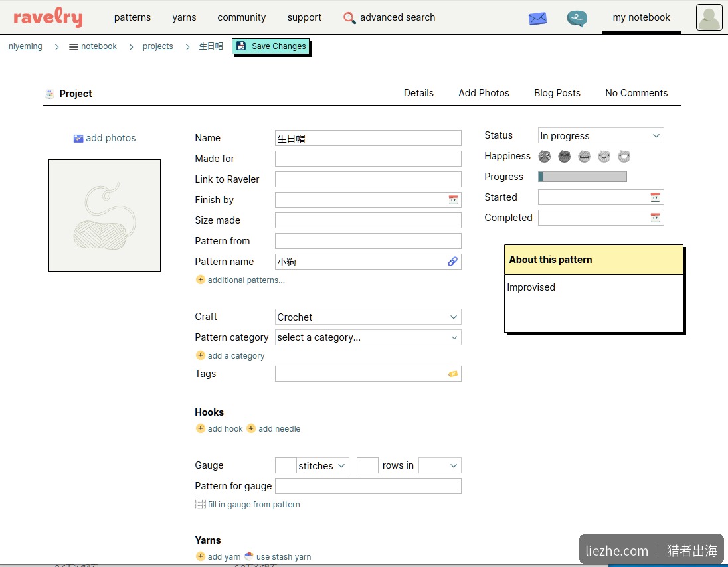
Task: Click the plus icon beside add yarn
Action: [200, 556]
